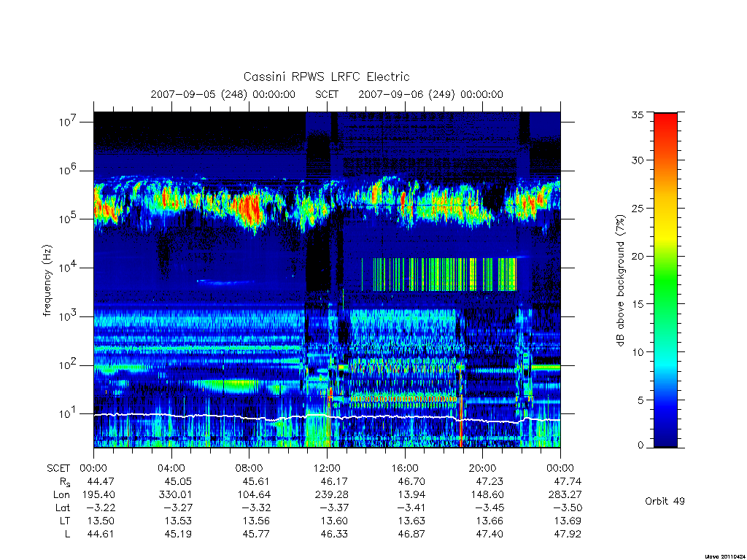Click the dB above background (7%) label
This screenshot has width=747, height=560.
coord(620,281)
